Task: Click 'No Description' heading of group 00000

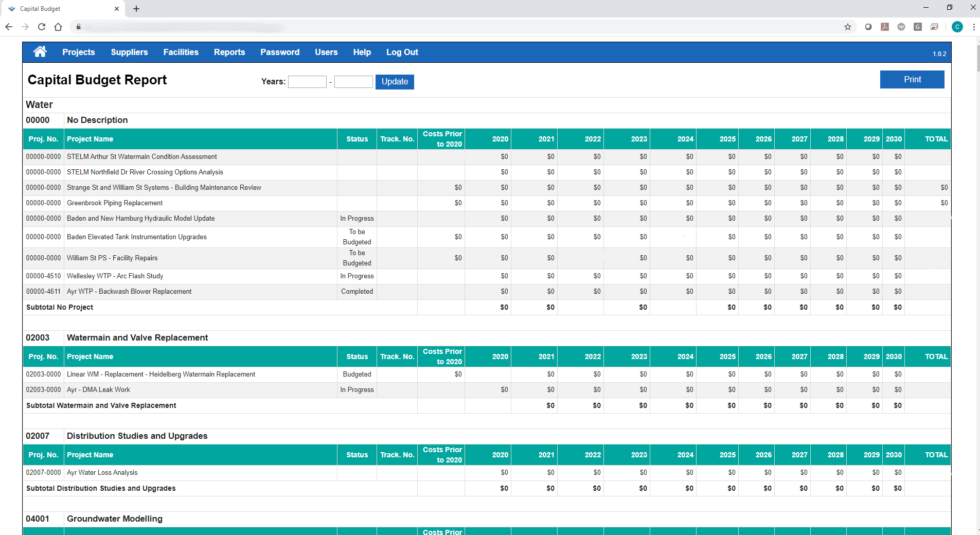Action: (x=97, y=120)
